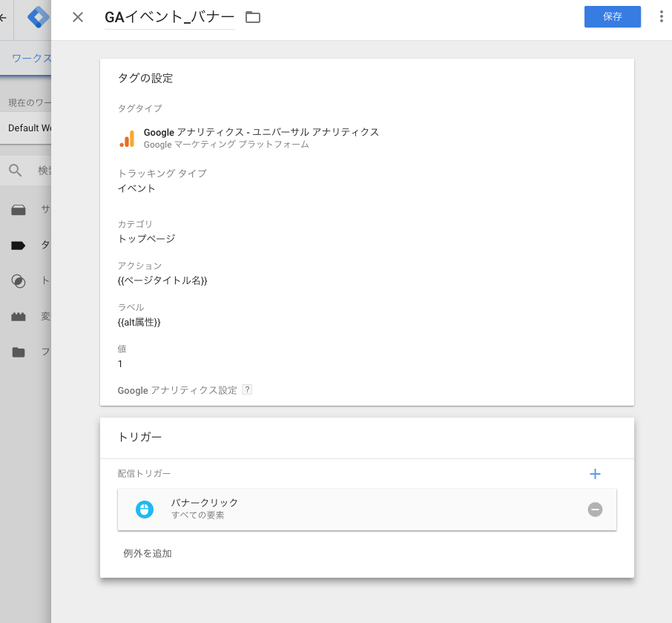Add a new trigger with the plus icon
Viewport: 672px width, 623px height.
pos(595,473)
